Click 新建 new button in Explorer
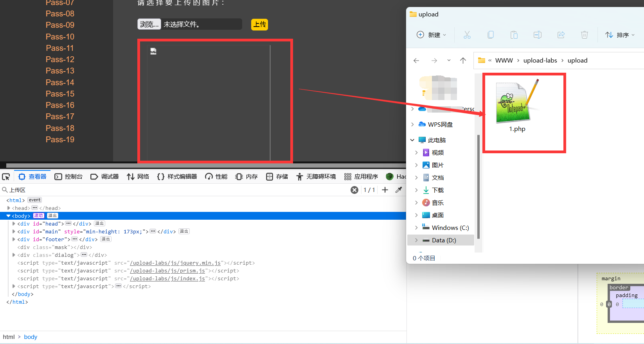 [x=431, y=35]
